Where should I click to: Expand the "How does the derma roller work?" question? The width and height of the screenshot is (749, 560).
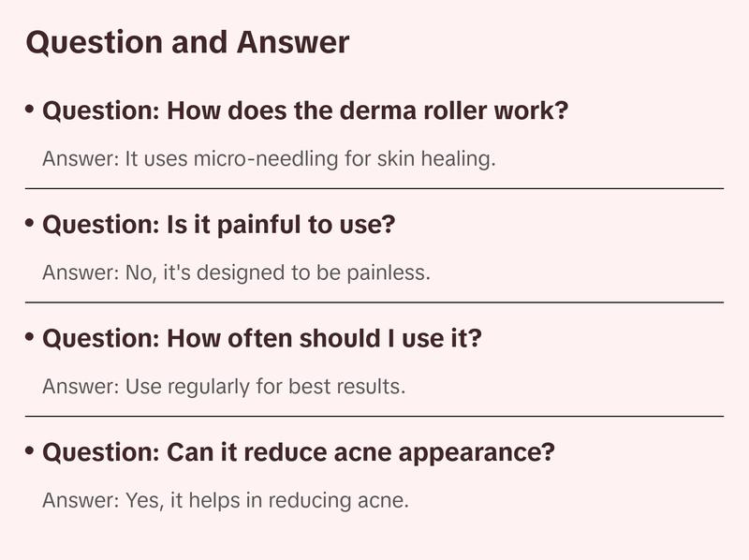(x=305, y=111)
